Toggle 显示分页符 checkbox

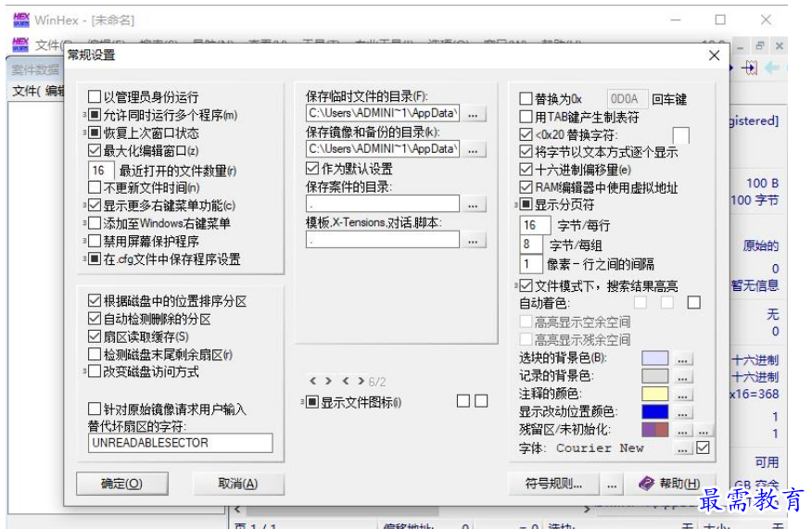tap(526, 205)
